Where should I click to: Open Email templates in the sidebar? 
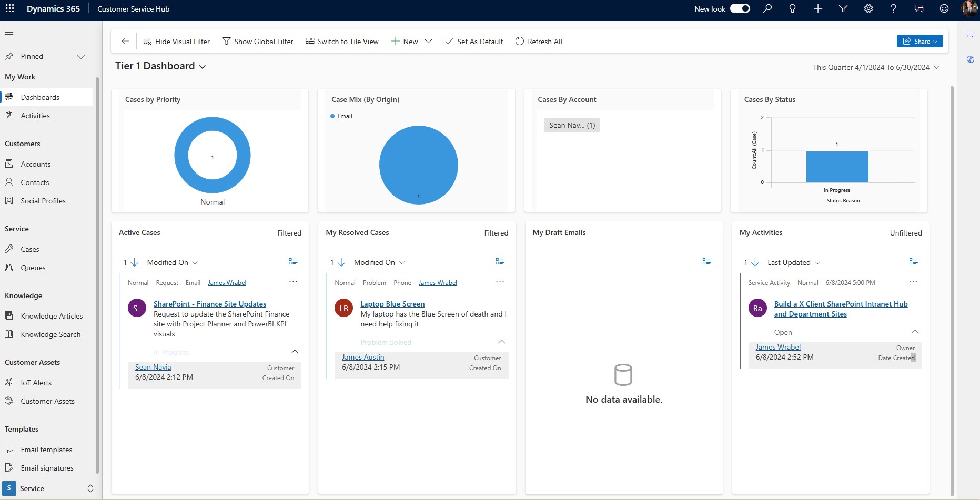(46, 450)
